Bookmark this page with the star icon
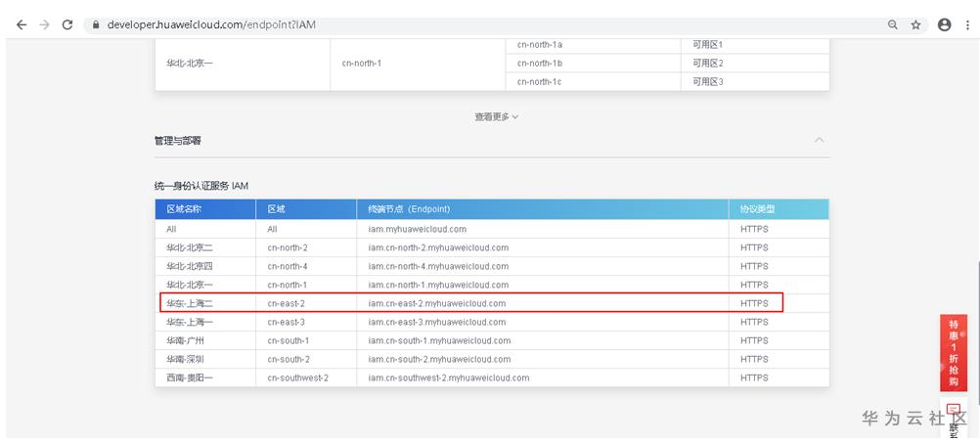This screenshot has height=443, width=980. point(915,25)
